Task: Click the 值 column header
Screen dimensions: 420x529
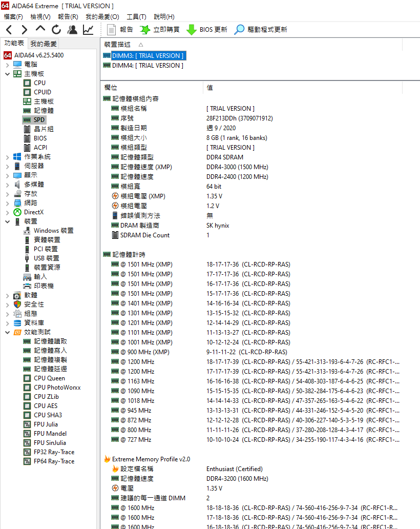Action: (209, 88)
